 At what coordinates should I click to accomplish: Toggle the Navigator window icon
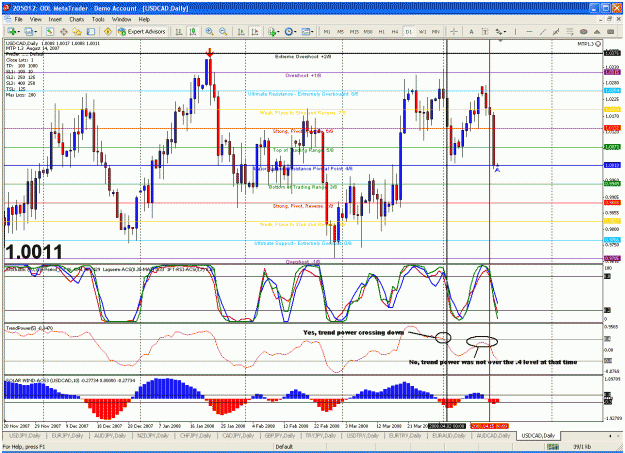(77, 32)
